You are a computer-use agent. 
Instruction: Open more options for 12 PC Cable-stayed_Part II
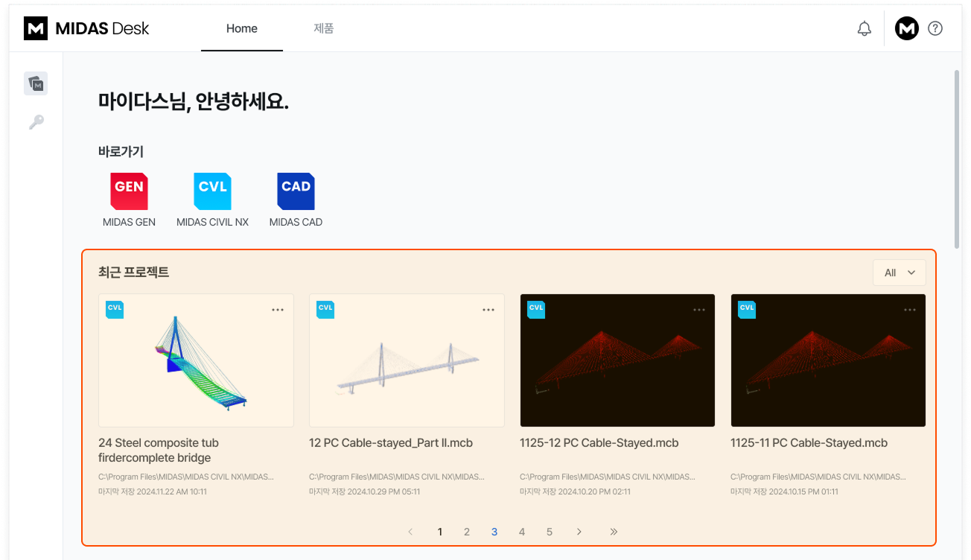click(x=488, y=310)
